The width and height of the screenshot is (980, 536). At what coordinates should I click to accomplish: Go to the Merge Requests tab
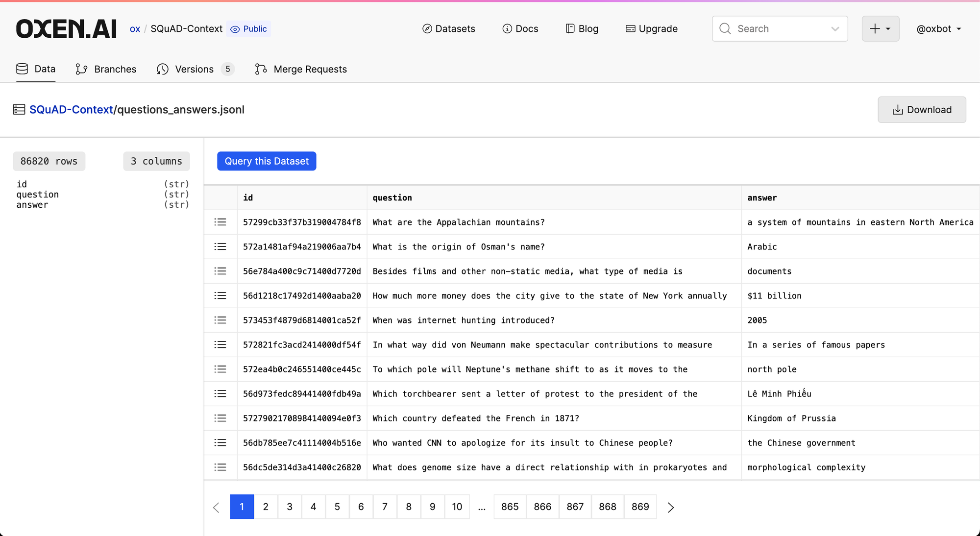click(301, 69)
